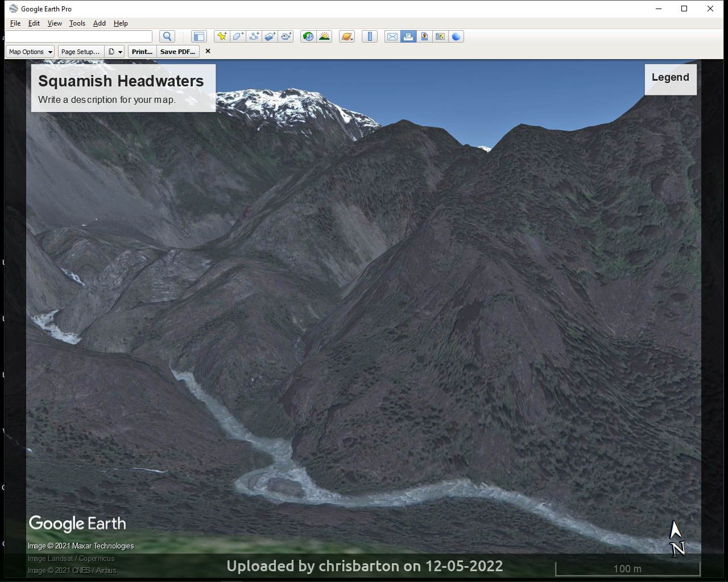Open the View menu
The image size is (728, 582).
(x=55, y=23)
